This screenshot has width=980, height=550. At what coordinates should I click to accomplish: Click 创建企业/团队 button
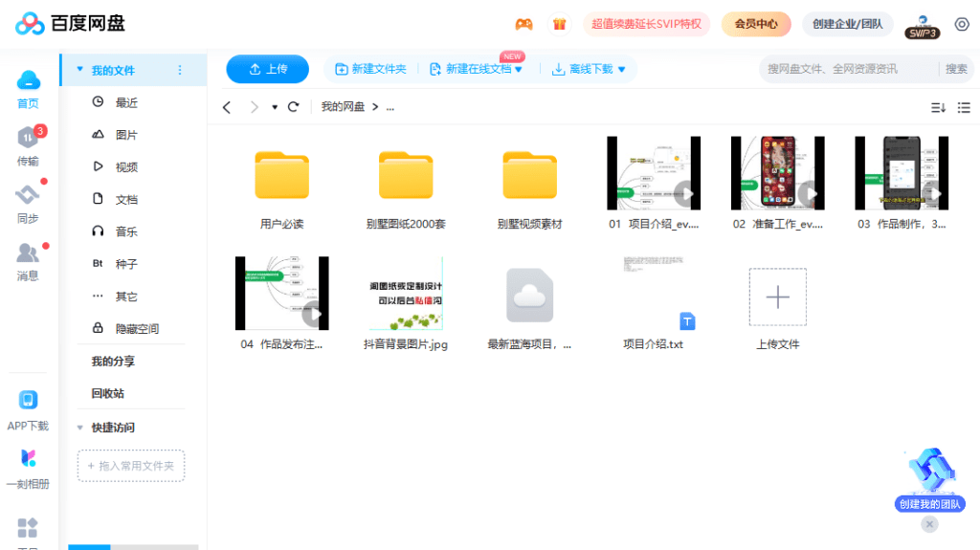click(x=848, y=24)
